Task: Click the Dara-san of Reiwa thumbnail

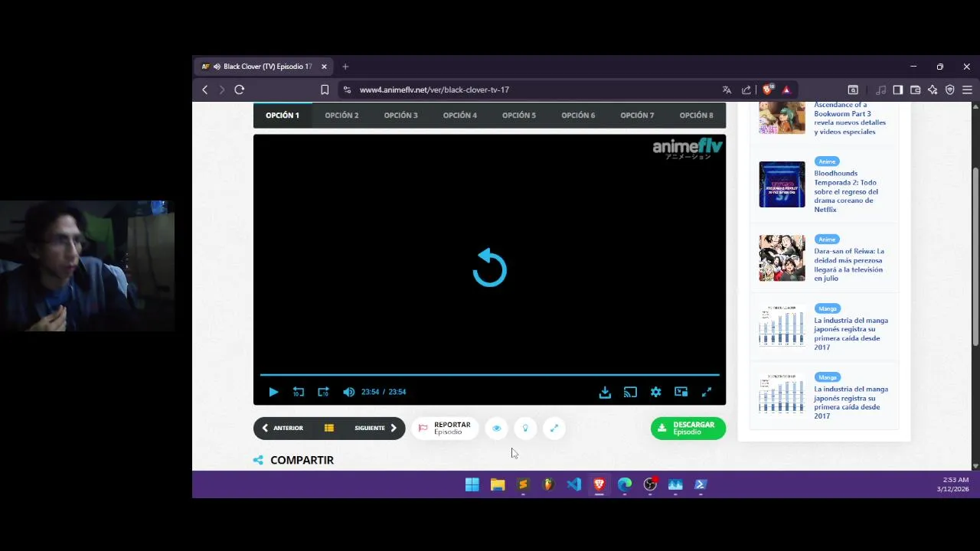Action: 782,258
